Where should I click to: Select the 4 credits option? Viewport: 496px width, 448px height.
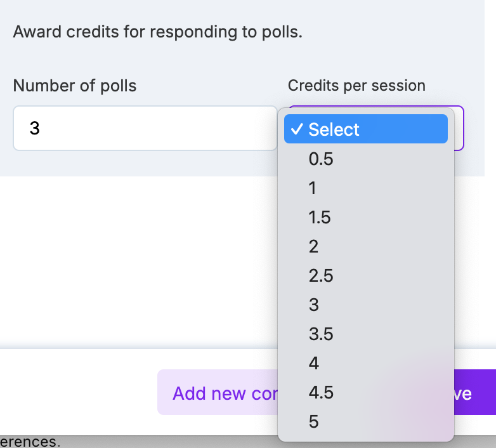click(x=313, y=363)
